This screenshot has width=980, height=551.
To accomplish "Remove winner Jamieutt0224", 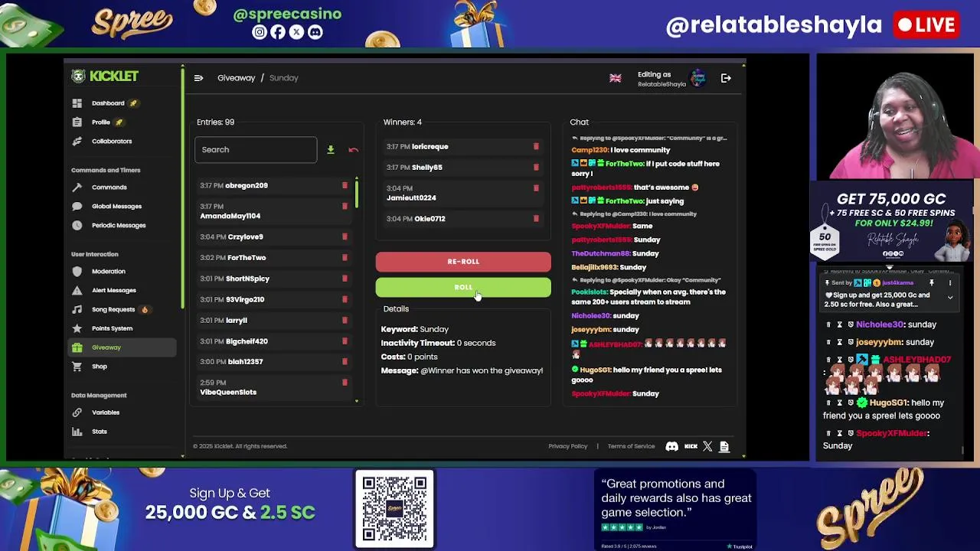I will (536, 188).
